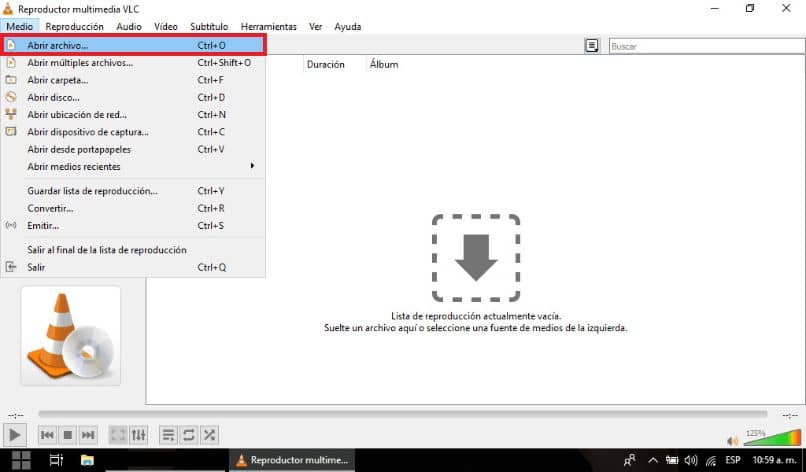Click battery status tray icon

pos(672,460)
